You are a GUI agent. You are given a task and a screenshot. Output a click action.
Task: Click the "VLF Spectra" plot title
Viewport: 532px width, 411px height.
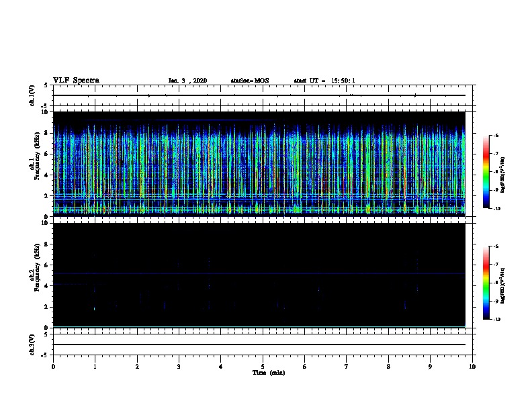click(x=77, y=81)
